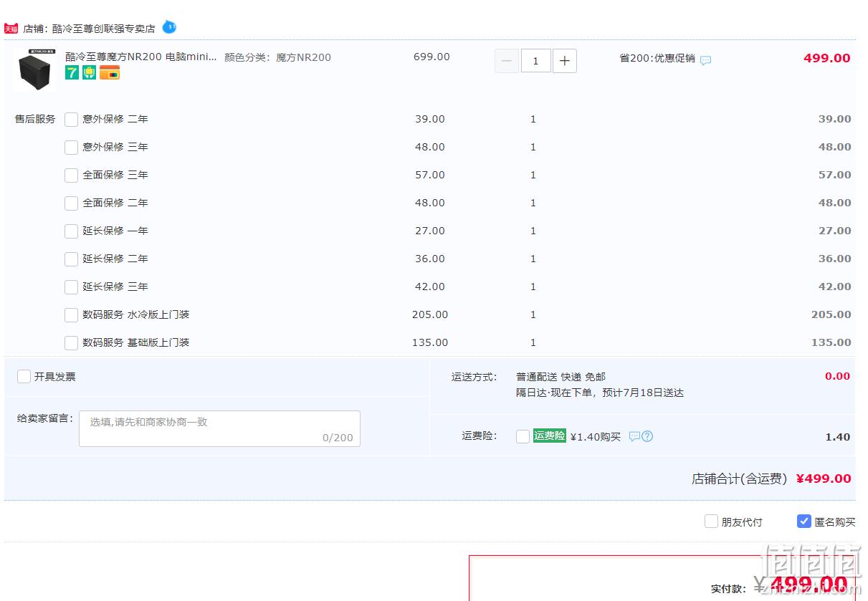Click the ¥1.40购买 insurance price text
Screen dimensions: 868x601
click(596, 437)
